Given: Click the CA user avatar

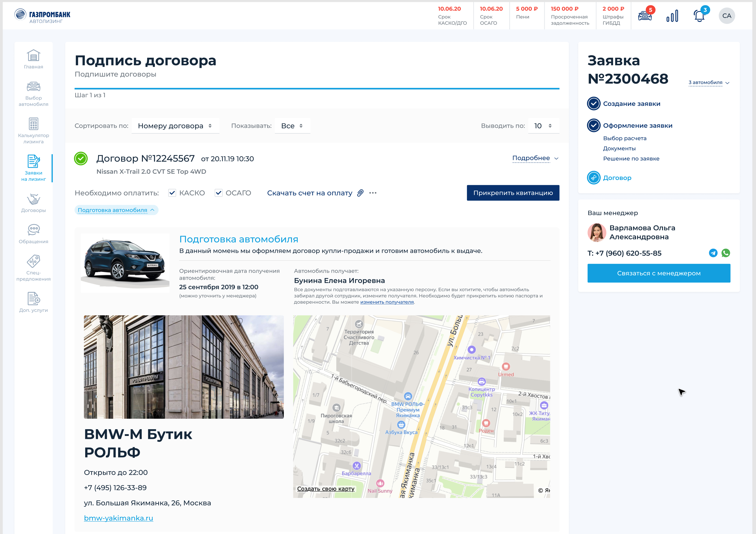Looking at the screenshot, I should pyautogui.click(x=727, y=16).
